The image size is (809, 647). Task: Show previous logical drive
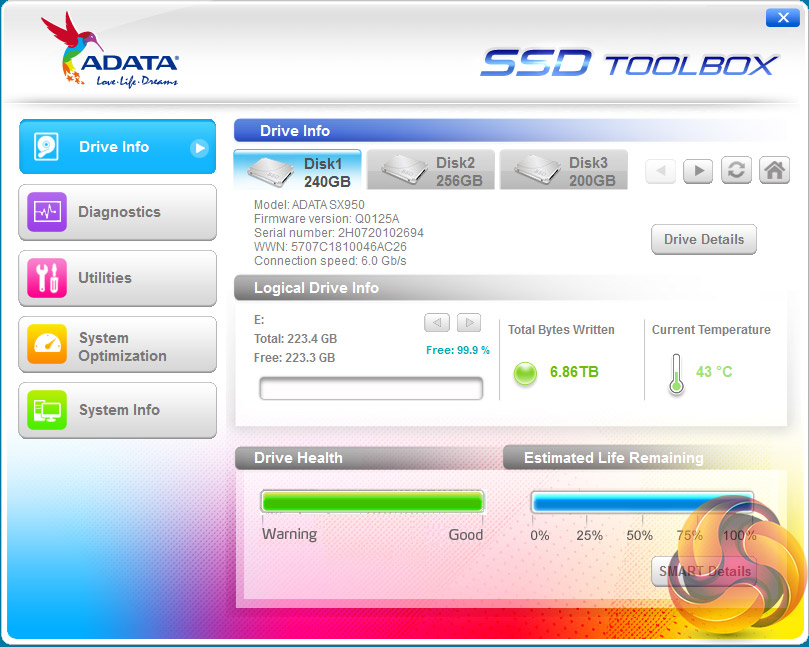pos(437,322)
